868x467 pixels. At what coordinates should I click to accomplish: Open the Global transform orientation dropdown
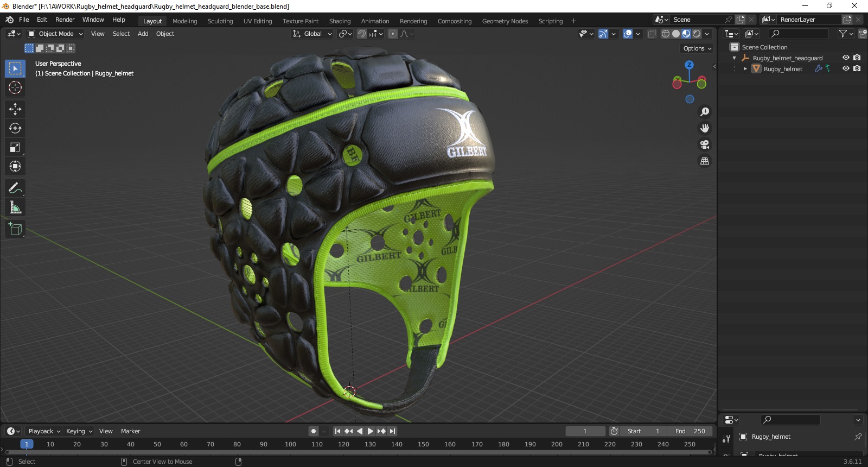click(312, 34)
